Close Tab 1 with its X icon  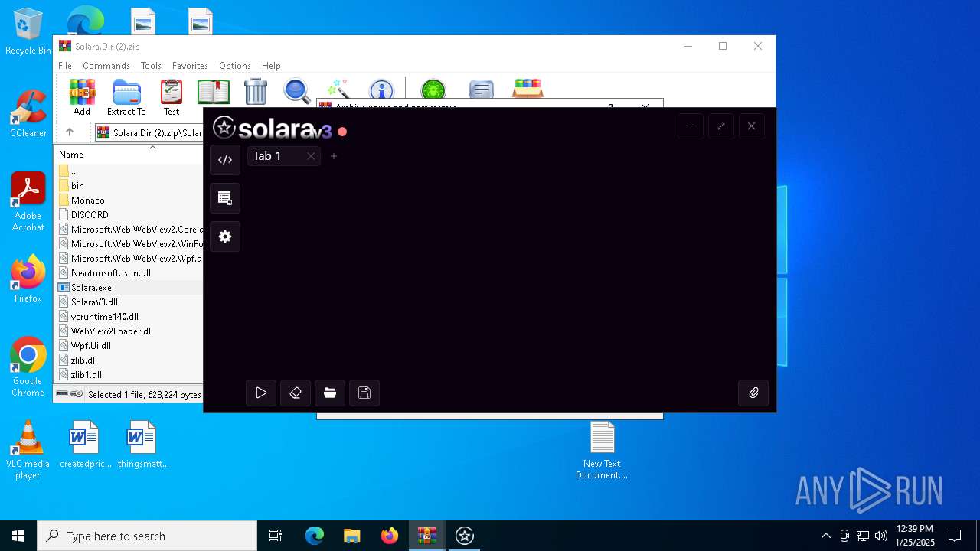pos(311,156)
